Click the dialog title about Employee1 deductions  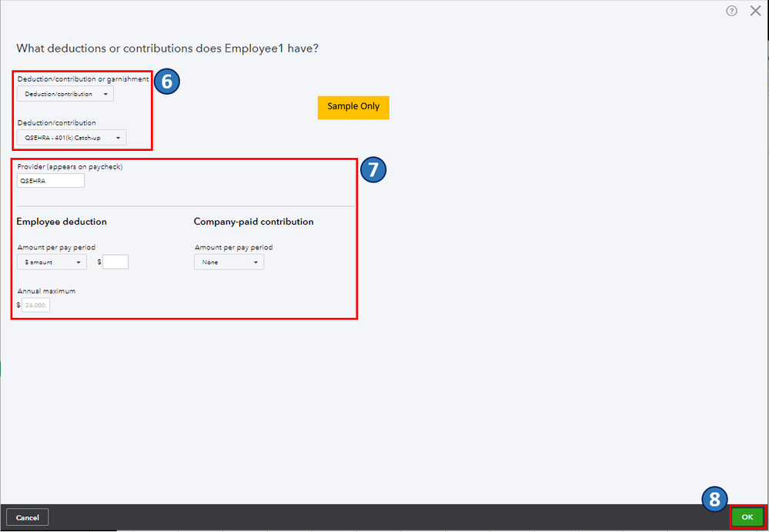pos(168,49)
